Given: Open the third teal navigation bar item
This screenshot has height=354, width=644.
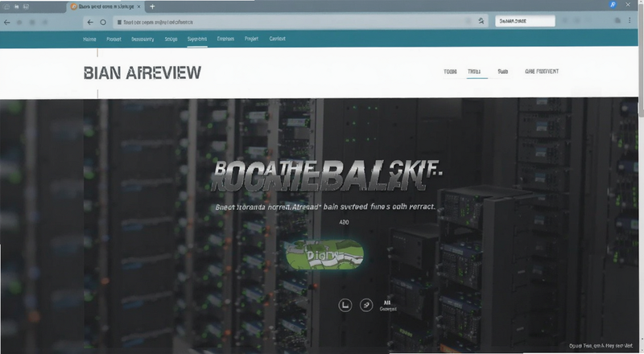Looking at the screenshot, I should [x=142, y=39].
